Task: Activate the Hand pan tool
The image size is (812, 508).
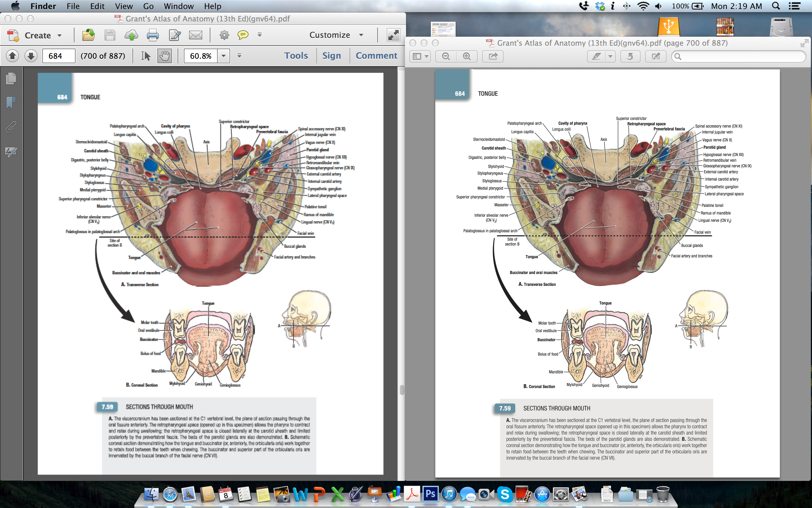Action: coord(164,56)
